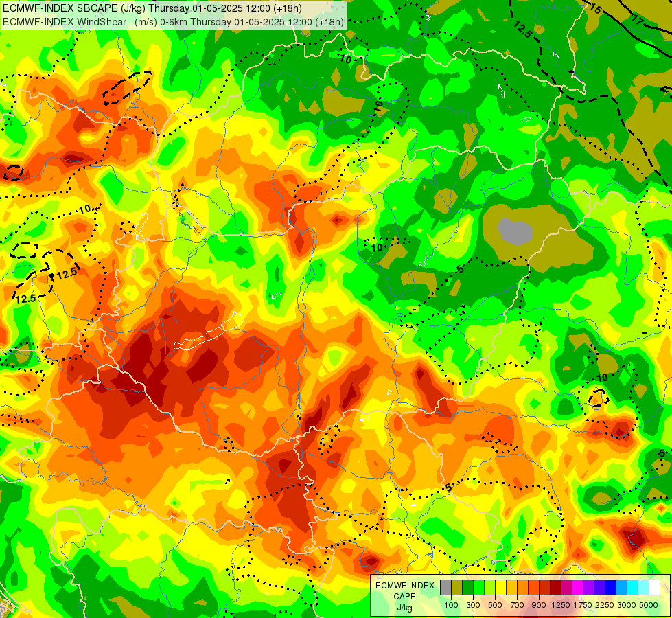Choose the dark red legend swatch

click(x=555, y=587)
